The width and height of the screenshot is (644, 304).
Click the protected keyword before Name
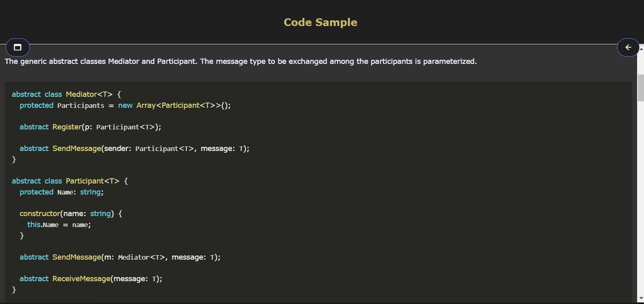(x=37, y=192)
